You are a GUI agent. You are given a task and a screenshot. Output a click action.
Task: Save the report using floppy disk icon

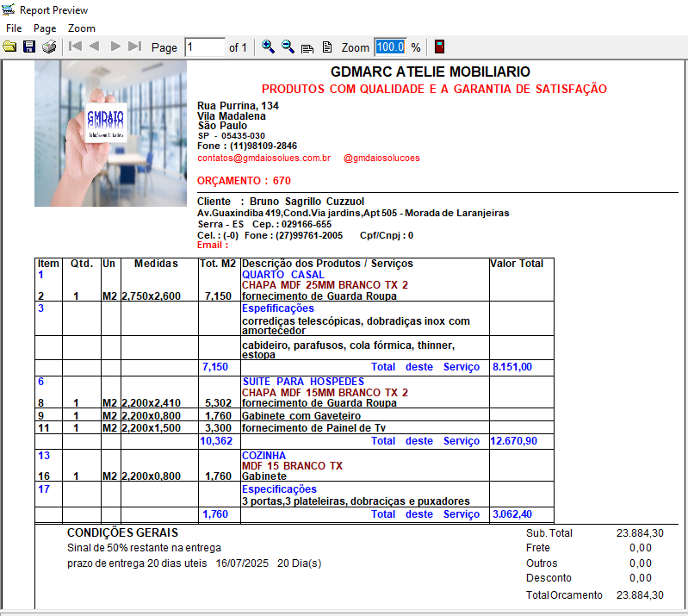(29, 47)
